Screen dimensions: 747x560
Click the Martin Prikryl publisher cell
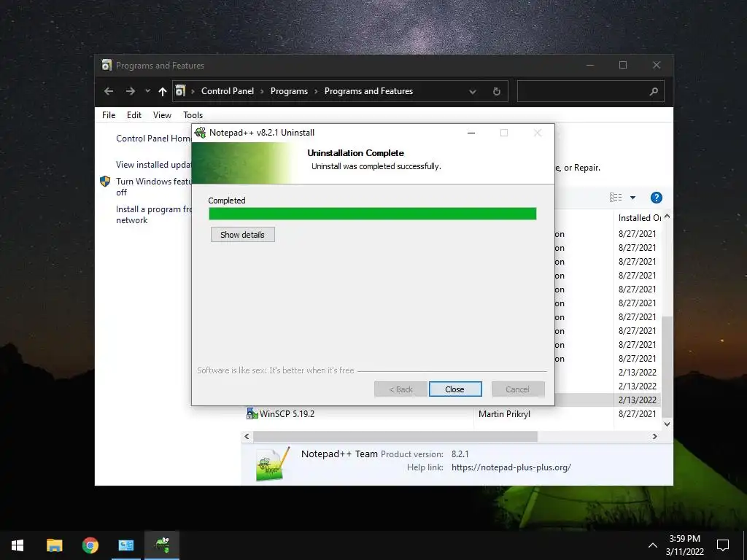tap(504, 414)
